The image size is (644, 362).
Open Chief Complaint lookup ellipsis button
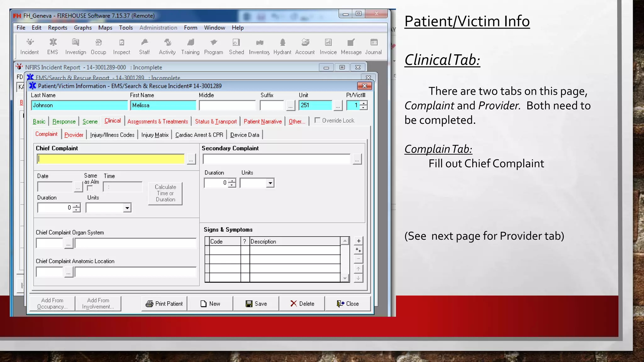pos(191,159)
